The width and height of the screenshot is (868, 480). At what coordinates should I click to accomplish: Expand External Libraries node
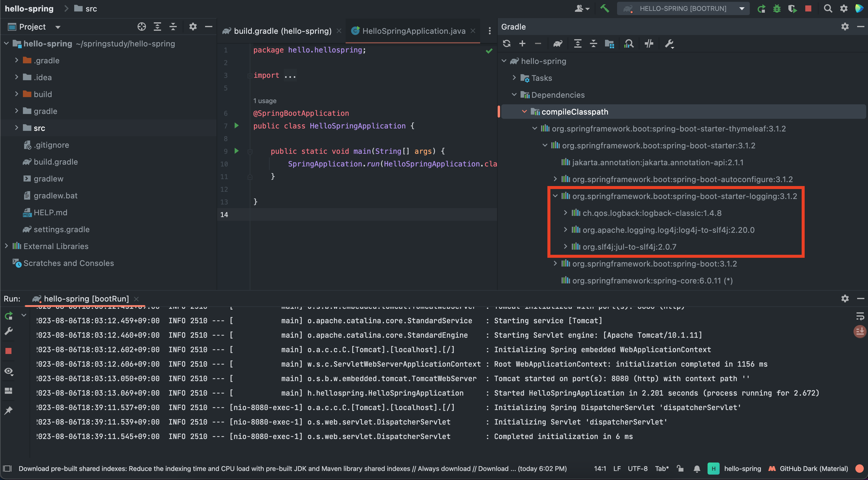click(x=6, y=246)
